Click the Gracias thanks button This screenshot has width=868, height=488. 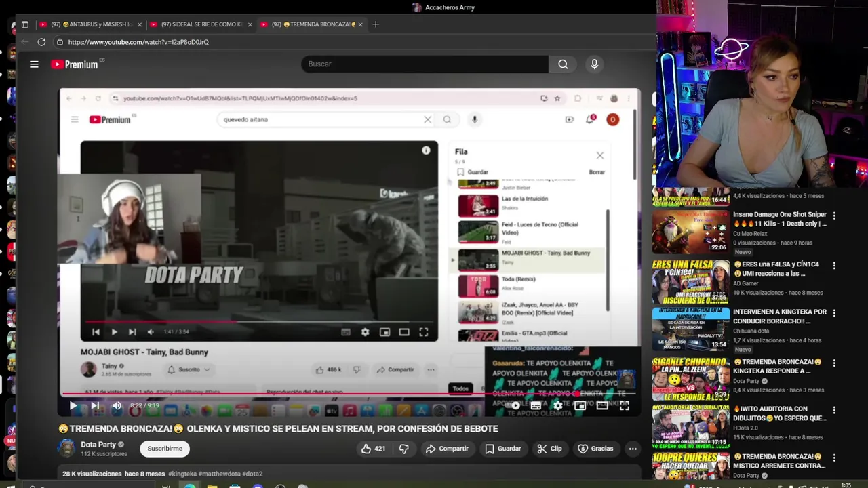click(x=595, y=449)
